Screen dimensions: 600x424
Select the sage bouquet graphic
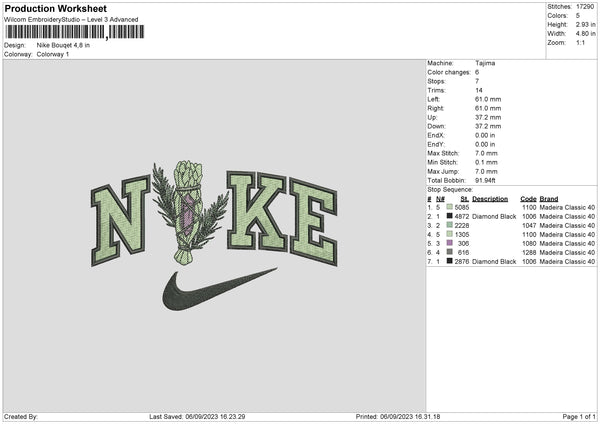[x=190, y=212]
